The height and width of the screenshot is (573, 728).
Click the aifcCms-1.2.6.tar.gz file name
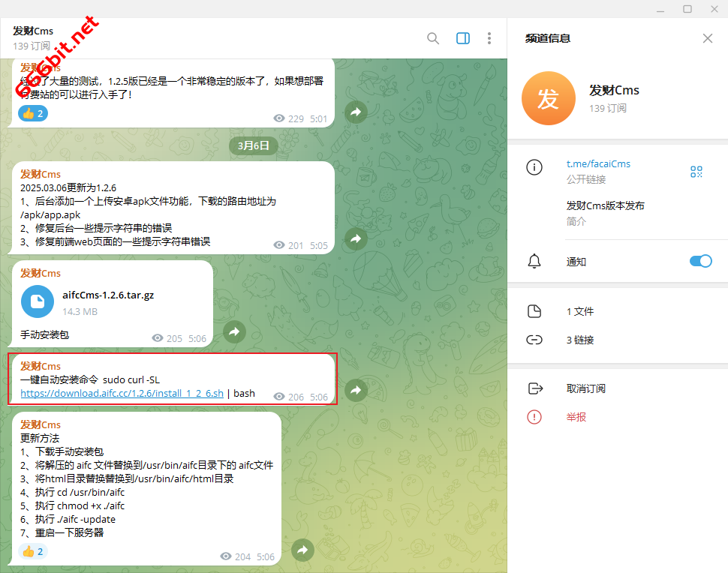click(108, 295)
